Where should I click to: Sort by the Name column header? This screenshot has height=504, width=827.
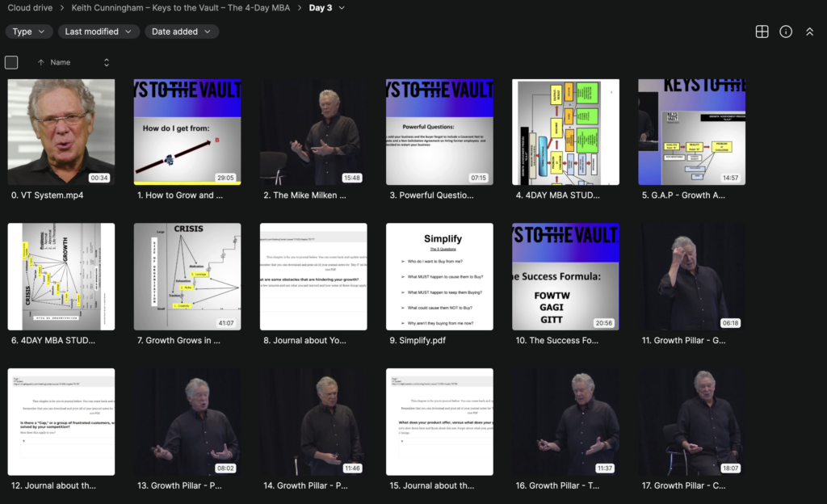(61, 62)
